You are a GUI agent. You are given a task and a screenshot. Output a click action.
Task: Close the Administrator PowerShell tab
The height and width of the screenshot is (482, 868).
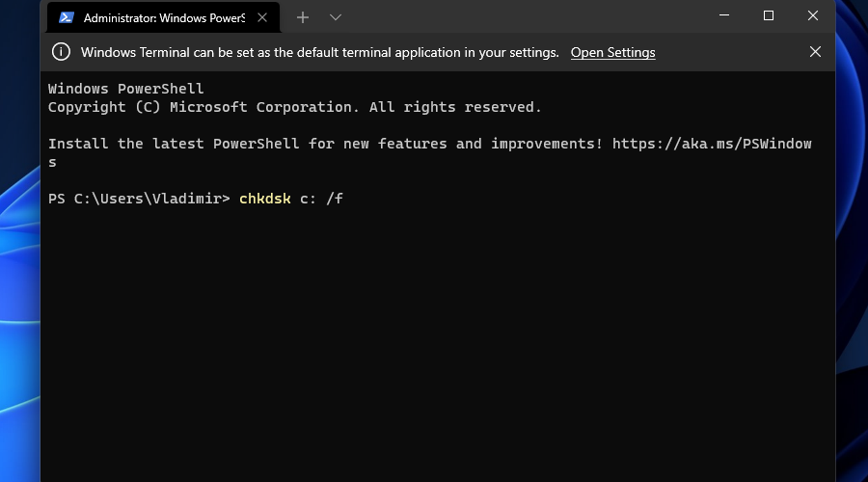262,17
